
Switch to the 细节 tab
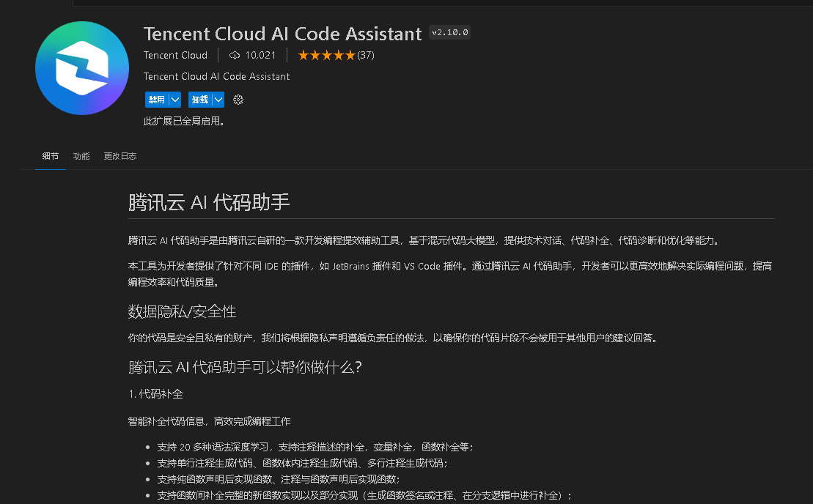tap(51, 156)
